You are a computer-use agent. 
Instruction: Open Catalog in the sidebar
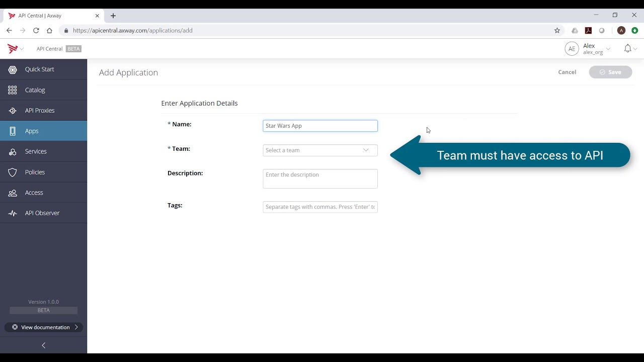point(43,90)
